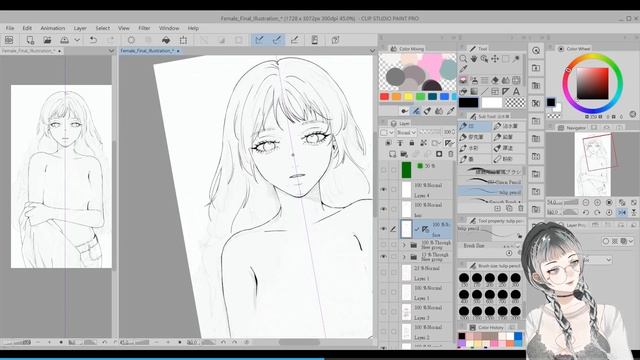Select the Hand move tool
Viewport: 640px width, 360px height.
[474, 59]
